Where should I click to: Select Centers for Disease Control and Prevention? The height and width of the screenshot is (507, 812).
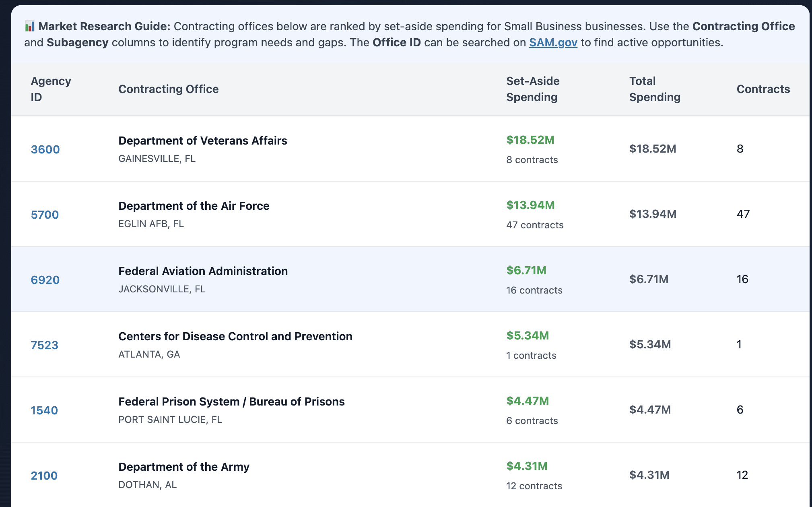pos(235,336)
